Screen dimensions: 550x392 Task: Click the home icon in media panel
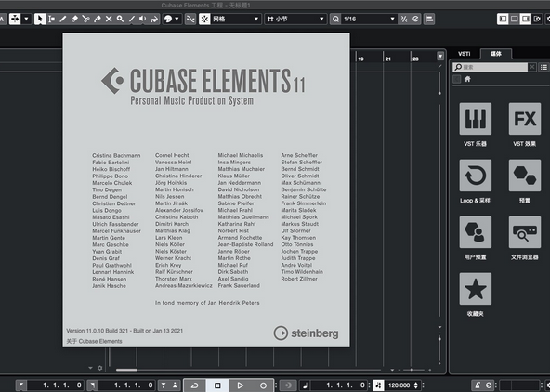click(467, 79)
